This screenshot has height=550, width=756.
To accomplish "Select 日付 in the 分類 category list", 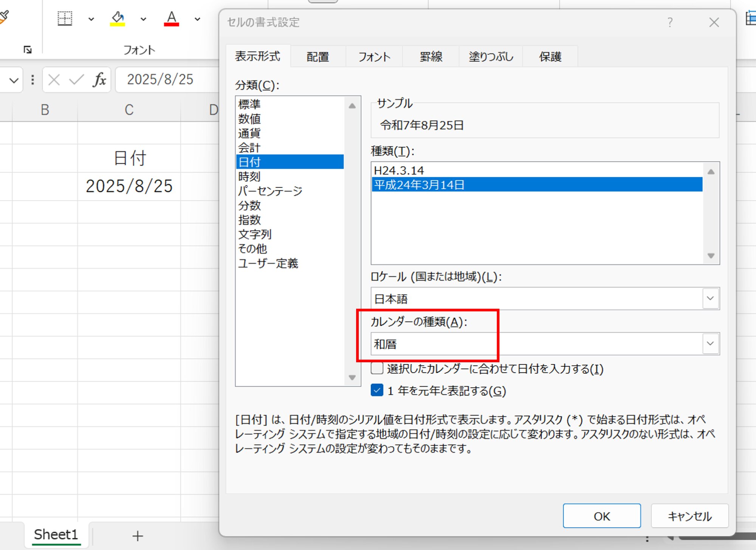I will (x=249, y=162).
